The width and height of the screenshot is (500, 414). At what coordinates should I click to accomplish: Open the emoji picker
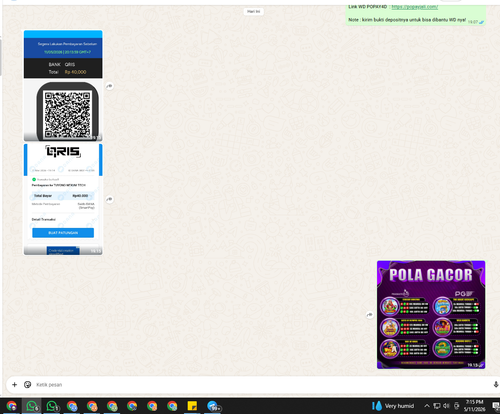click(28, 385)
